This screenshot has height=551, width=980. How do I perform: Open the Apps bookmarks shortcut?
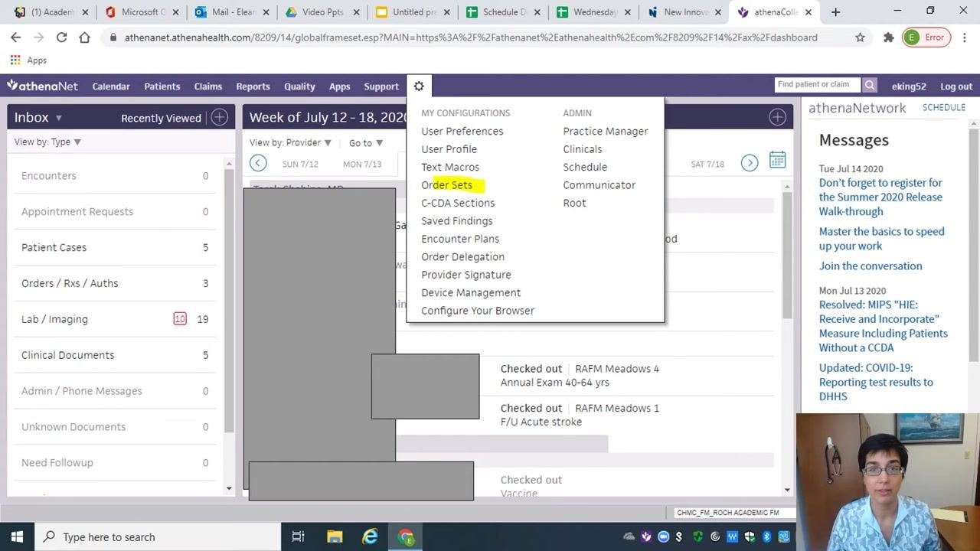(28, 60)
